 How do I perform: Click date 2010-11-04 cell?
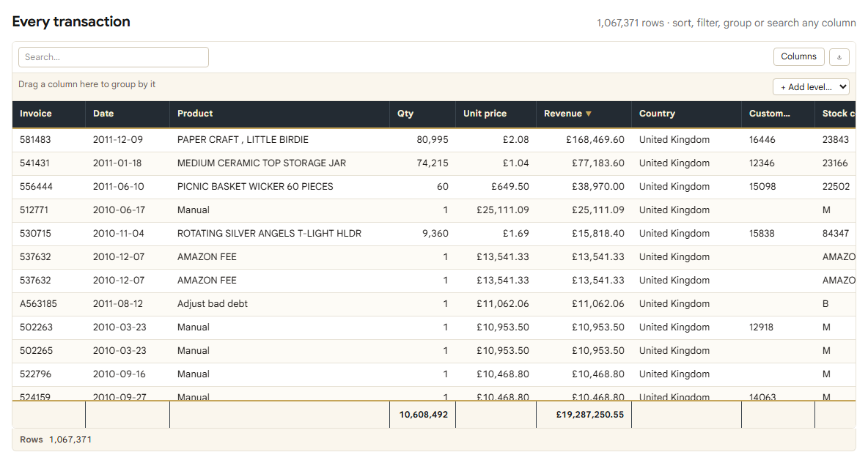tap(128, 234)
